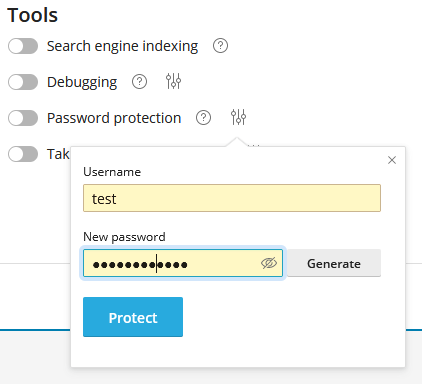Click the Debugging label text
This screenshot has width=422, height=384.
(x=82, y=82)
